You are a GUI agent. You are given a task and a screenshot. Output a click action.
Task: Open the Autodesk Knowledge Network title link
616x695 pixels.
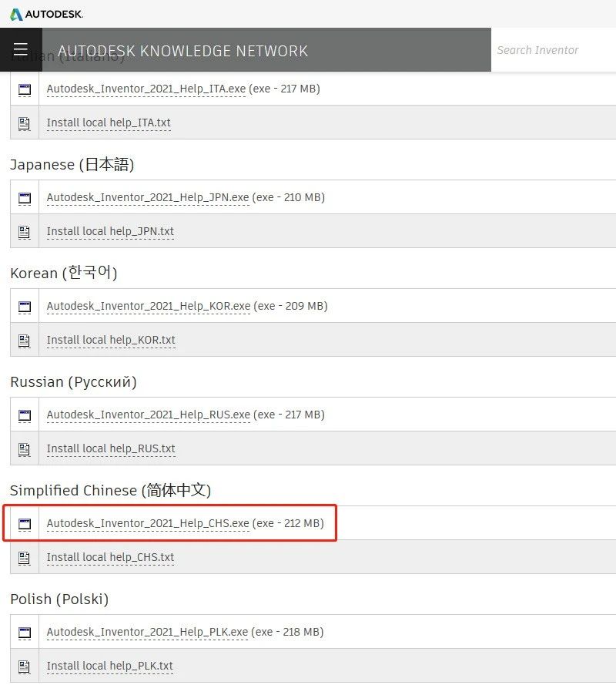point(182,51)
